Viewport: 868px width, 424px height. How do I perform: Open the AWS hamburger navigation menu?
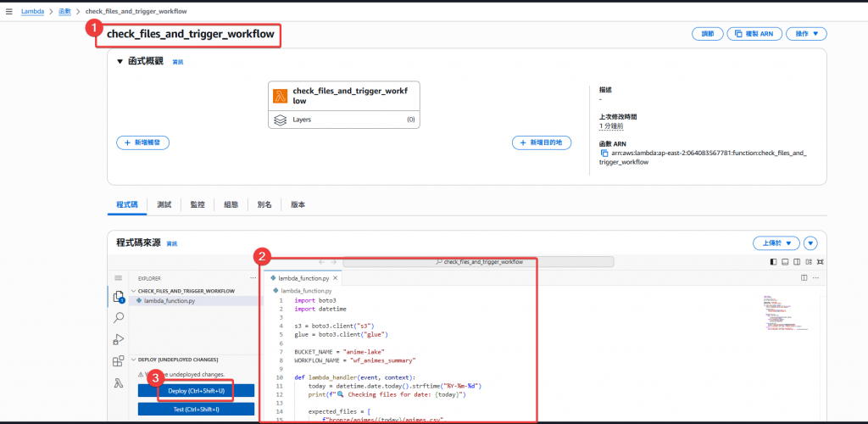(x=8, y=12)
